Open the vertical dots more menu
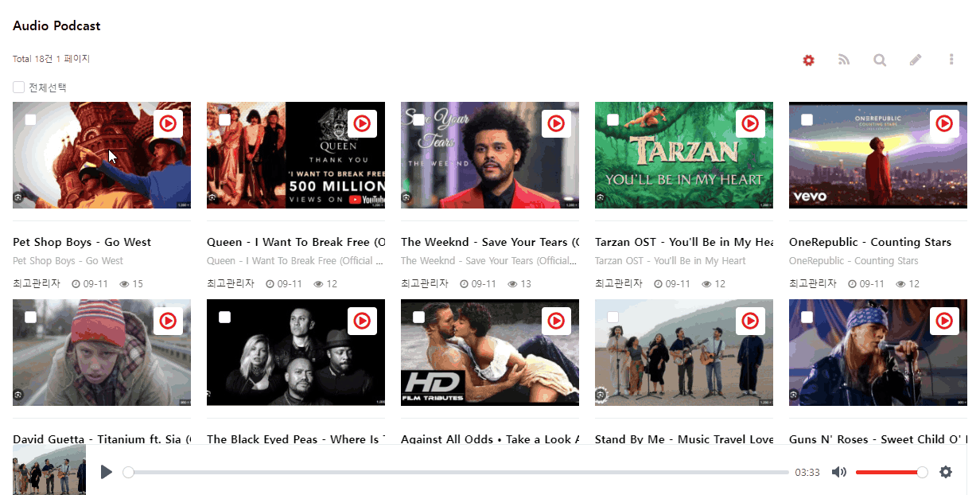The image size is (980, 495). click(951, 60)
